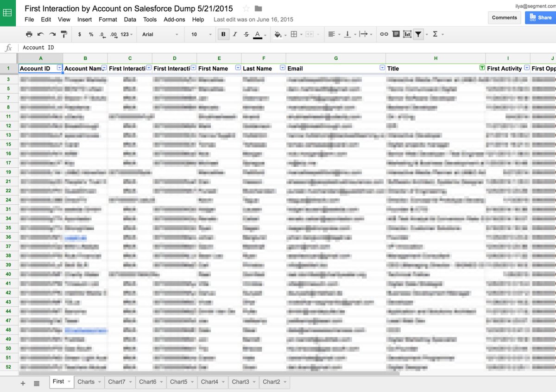The width and height of the screenshot is (556, 392).
Task: Toggle strikethrough formatting
Action: click(246, 34)
